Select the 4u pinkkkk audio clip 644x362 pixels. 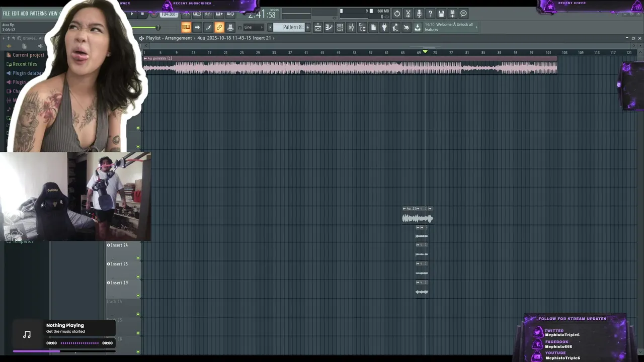tap(350, 65)
